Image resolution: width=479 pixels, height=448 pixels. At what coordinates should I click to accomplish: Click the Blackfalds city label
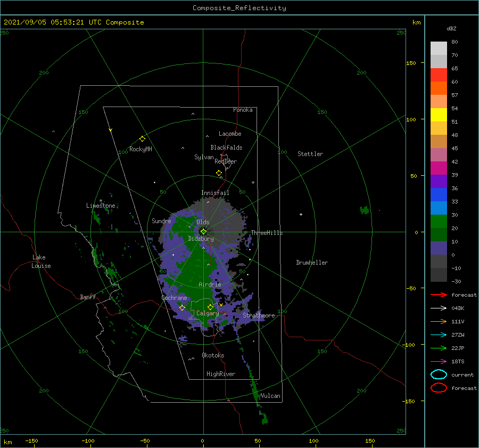tap(226, 148)
